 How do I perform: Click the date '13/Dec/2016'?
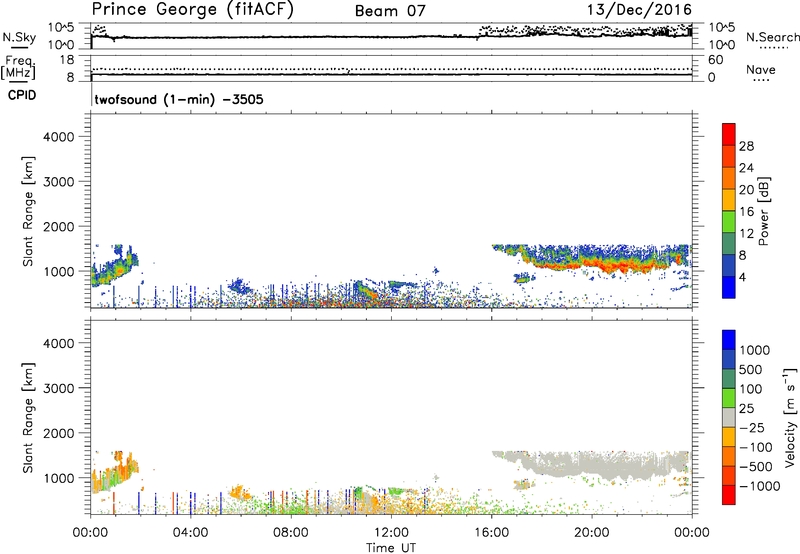[x=639, y=10]
